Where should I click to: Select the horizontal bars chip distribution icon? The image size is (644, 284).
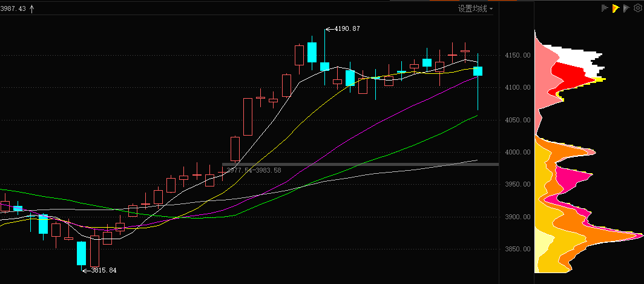(605, 8)
